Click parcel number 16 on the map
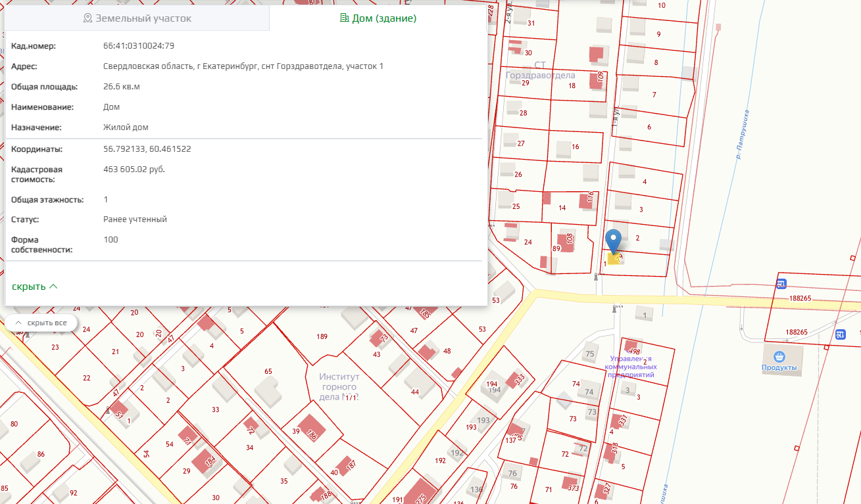The image size is (861, 504). pyautogui.click(x=576, y=147)
